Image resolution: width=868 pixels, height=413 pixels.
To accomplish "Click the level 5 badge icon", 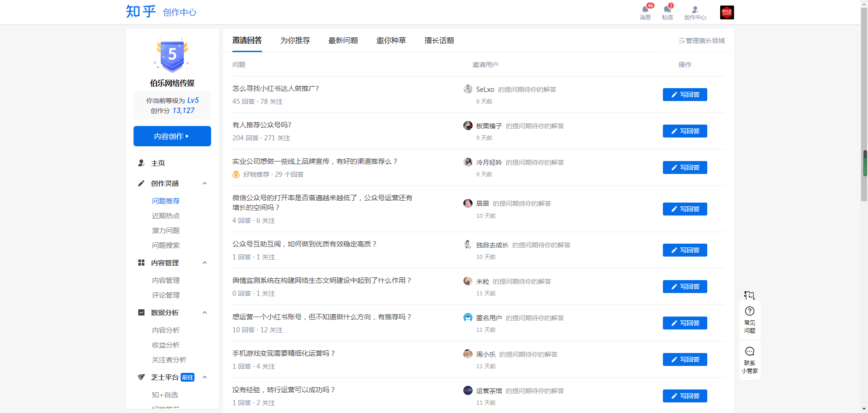I will click(x=172, y=55).
